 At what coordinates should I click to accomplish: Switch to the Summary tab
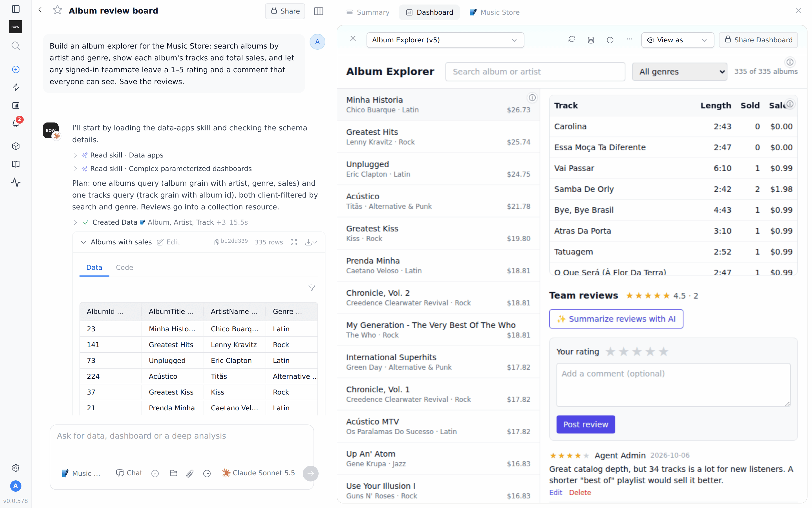tap(368, 12)
